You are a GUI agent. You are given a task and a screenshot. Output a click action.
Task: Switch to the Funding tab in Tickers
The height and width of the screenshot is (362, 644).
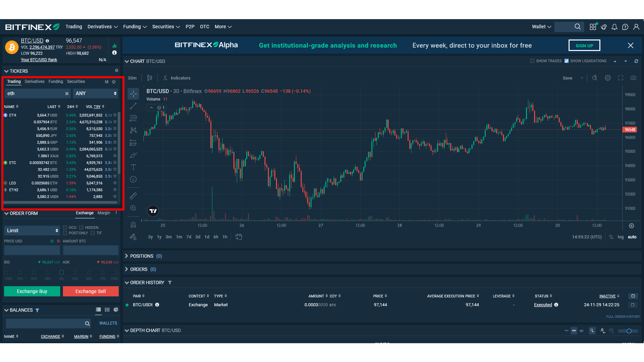pyautogui.click(x=56, y=81)
